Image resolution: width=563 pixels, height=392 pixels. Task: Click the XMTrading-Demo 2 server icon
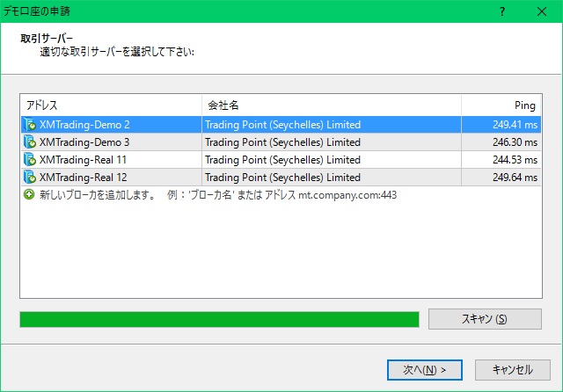click(29, 125)
